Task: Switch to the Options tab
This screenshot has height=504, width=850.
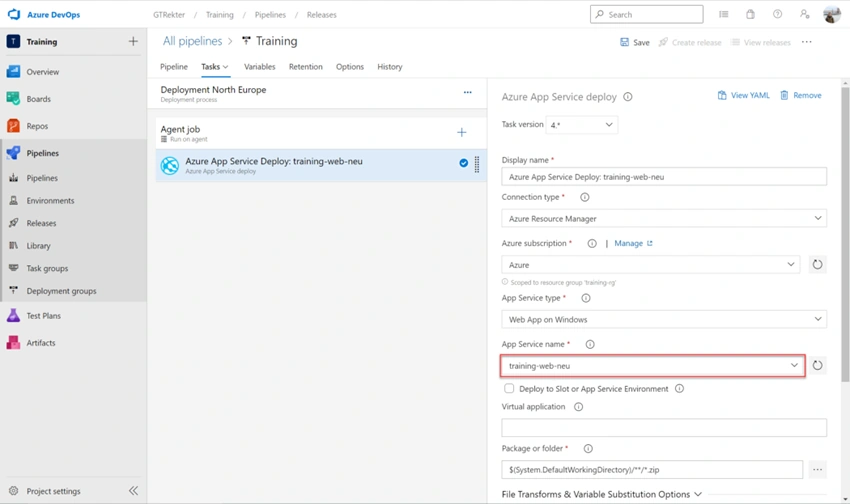Action: tap(350, 67)
